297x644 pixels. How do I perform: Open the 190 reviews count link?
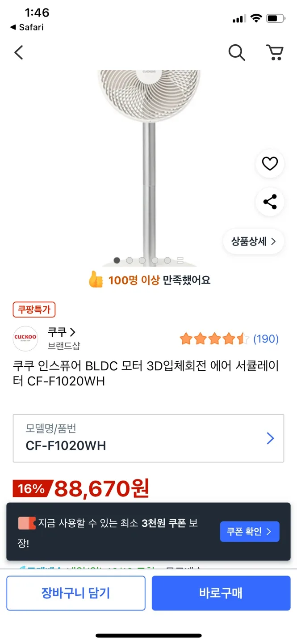pos(266,339)
